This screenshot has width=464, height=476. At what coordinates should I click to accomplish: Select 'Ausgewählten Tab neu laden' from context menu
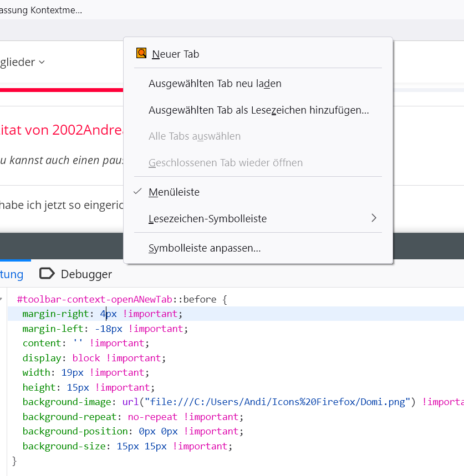click(x=215, y=84)
